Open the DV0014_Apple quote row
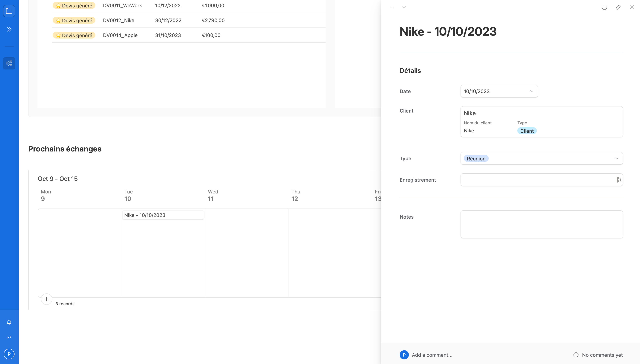 (x=120, y=35)
